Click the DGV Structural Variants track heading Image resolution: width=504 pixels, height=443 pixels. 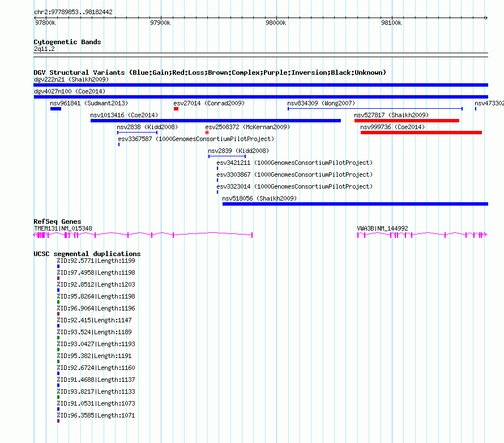pyautogui.click(x=210, y=73)
